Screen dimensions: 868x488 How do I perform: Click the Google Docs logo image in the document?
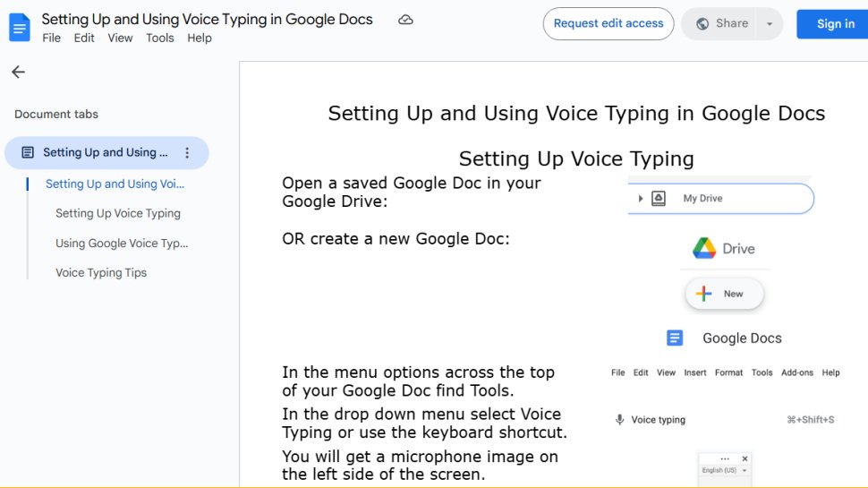click(x=724, y=338)
